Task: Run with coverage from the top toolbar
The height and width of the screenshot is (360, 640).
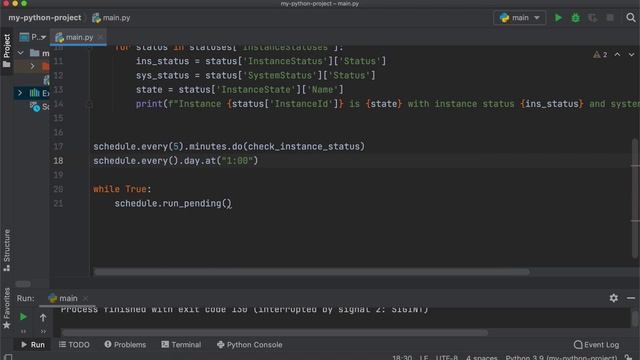Action: tap(593, 18)
